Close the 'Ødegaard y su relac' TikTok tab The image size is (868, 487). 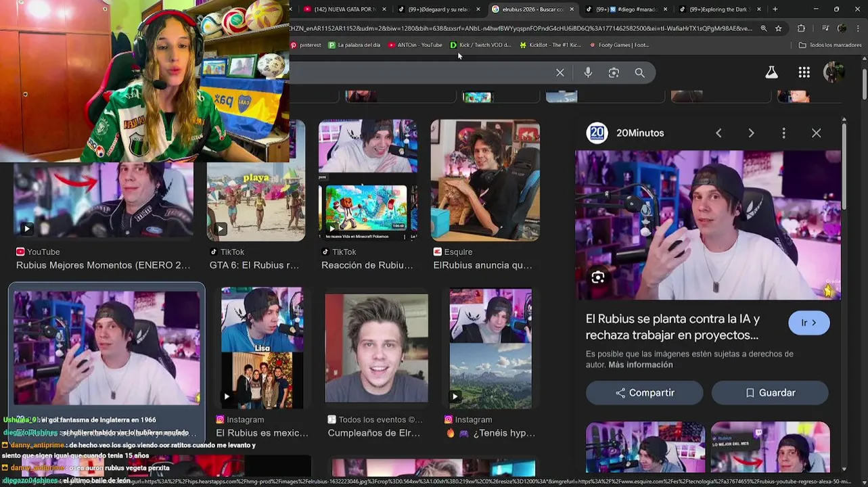click(x=478, y=9)
